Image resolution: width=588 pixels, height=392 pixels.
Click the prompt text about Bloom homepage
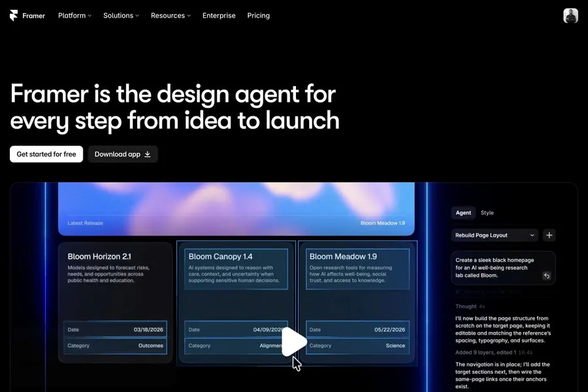click(x=495, y=267)
